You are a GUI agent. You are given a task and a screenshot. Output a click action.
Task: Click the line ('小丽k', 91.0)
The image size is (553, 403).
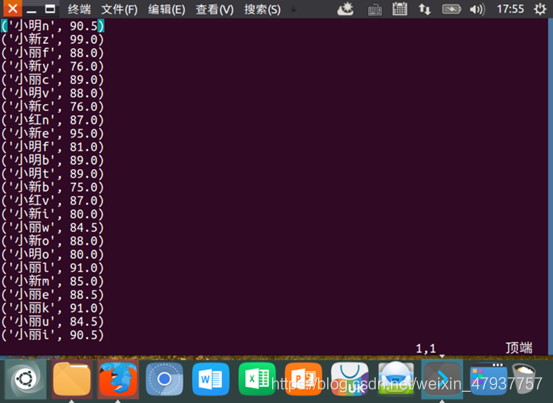[x=53, y=308]
